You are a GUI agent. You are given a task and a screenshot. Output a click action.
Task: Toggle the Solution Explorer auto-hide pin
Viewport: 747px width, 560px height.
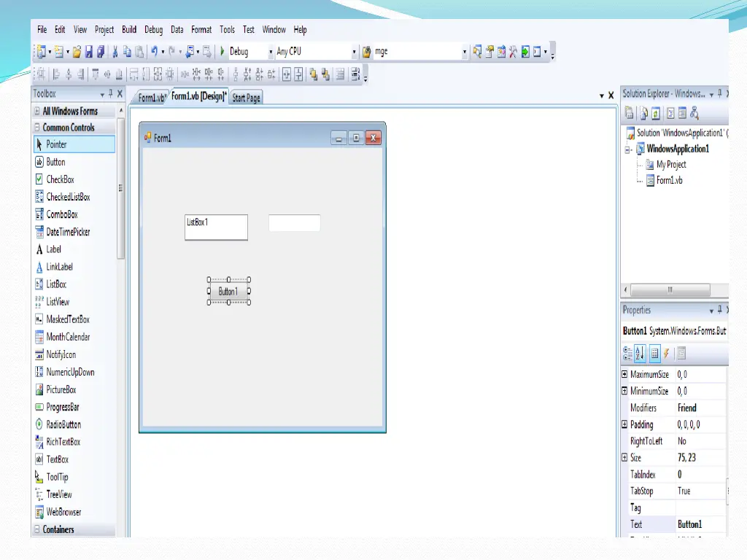tap(719, 93)
